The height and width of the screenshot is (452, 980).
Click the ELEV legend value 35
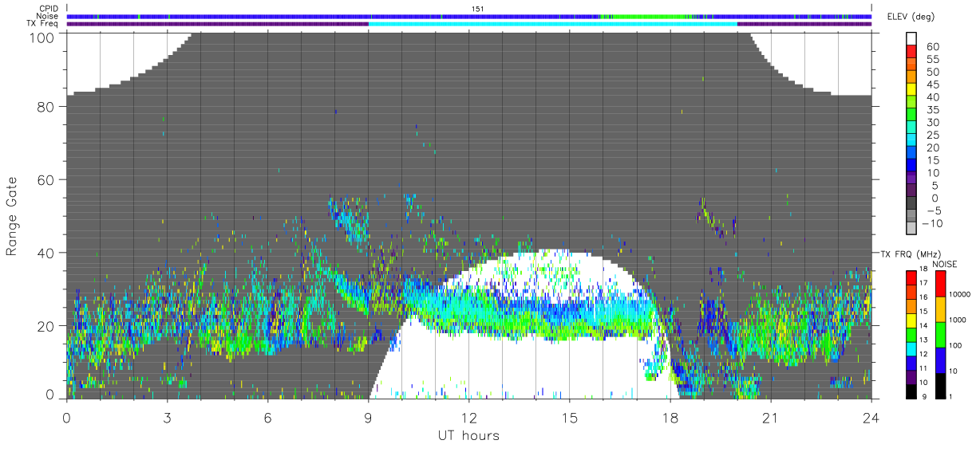931,109
